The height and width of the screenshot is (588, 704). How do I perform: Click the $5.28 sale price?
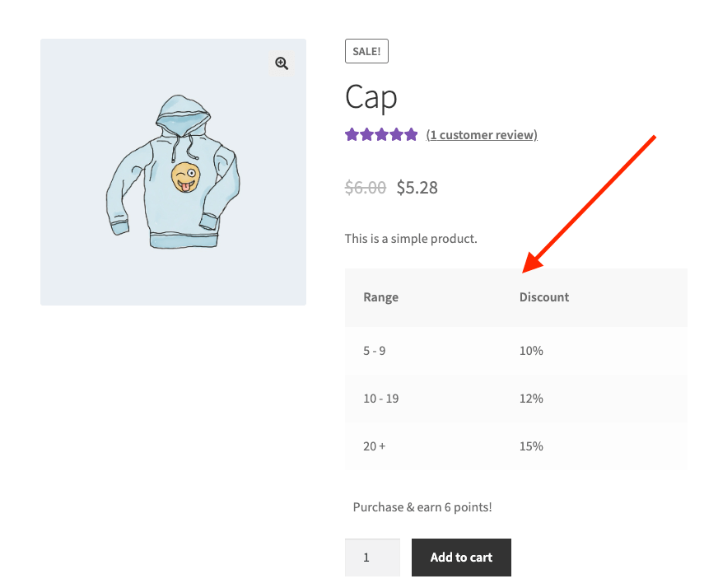(x=417, y=188)
